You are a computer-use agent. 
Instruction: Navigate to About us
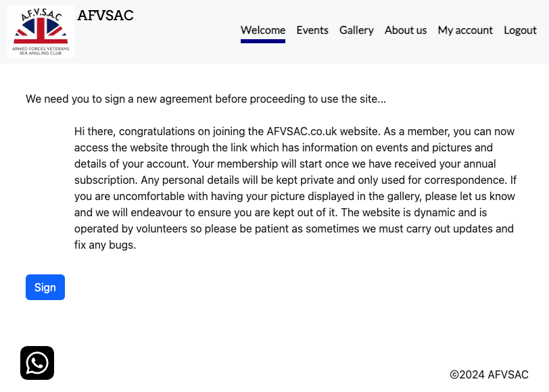pyautogui.click(x=406, y=30)
